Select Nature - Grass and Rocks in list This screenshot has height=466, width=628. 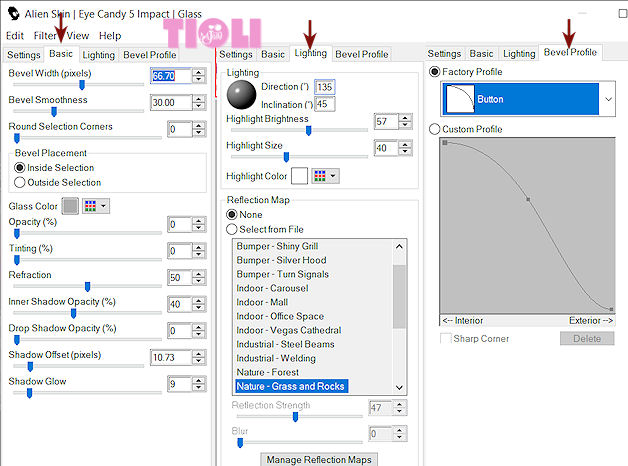coord(290,386)
